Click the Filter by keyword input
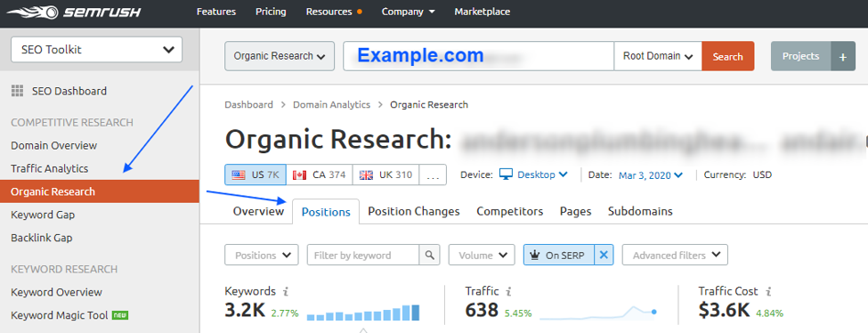Viewport: 868px width, 333px height. click(x=363, y=255)
